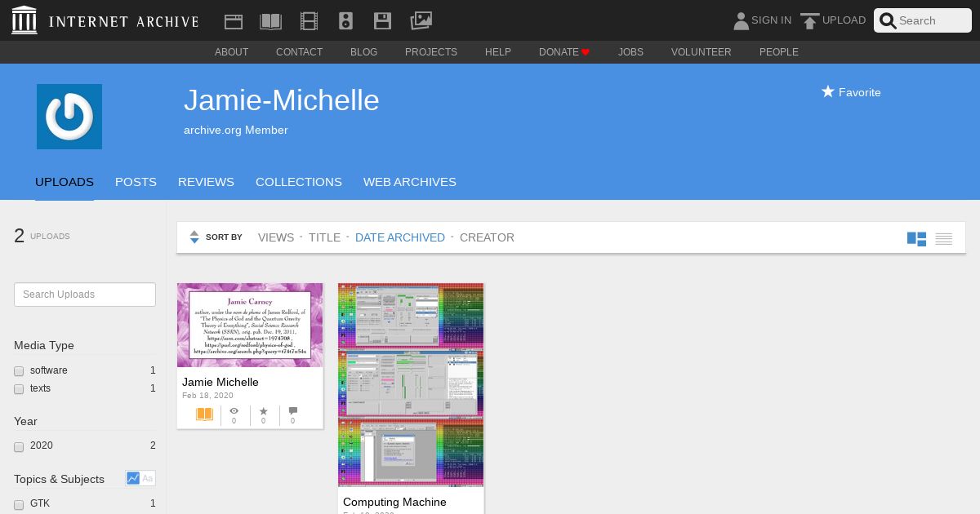
Task: Open the About menu link
Action: [x=231, y=52]
